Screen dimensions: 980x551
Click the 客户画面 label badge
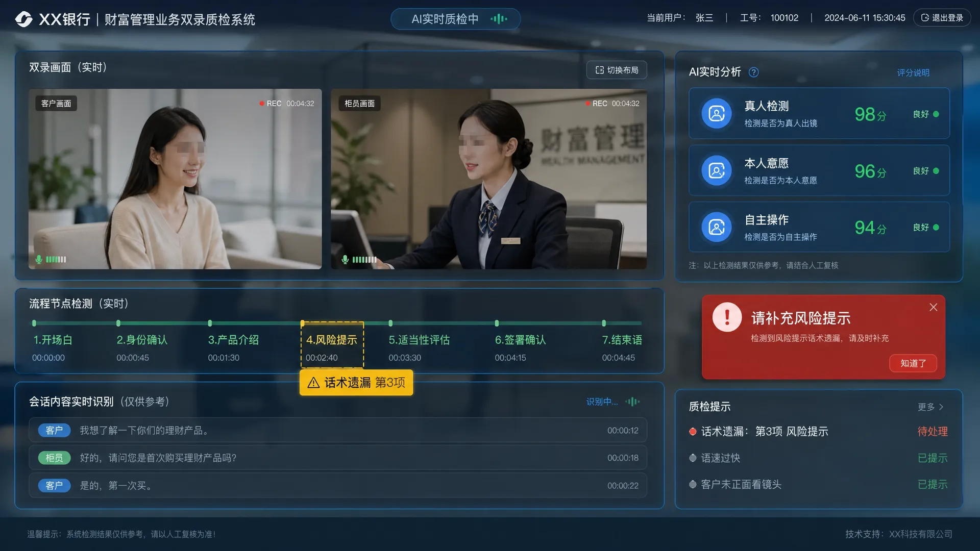pyautogui.click(x=56, y=104)
